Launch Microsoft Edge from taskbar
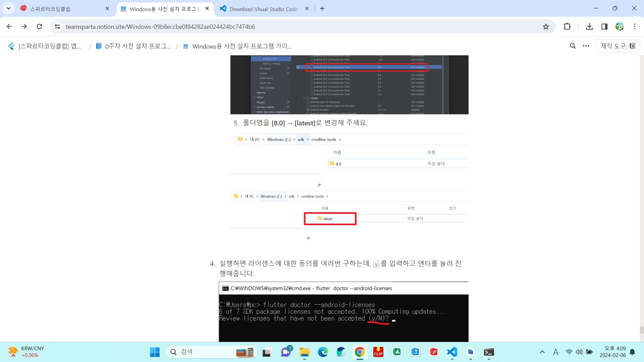 coord(323,352)
